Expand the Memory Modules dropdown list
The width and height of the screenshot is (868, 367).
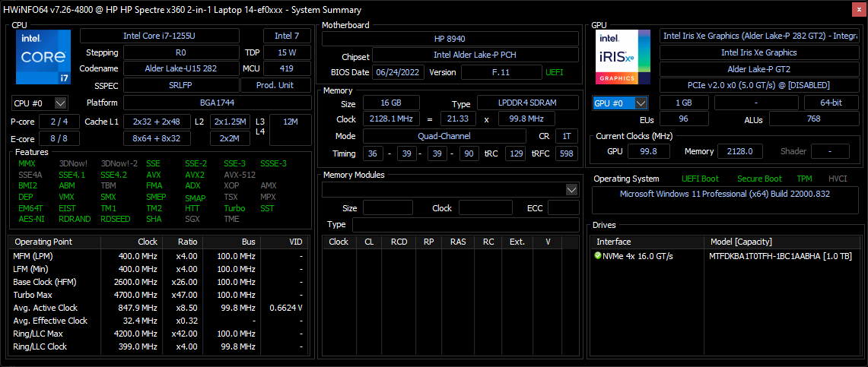[x=572, y=190]
